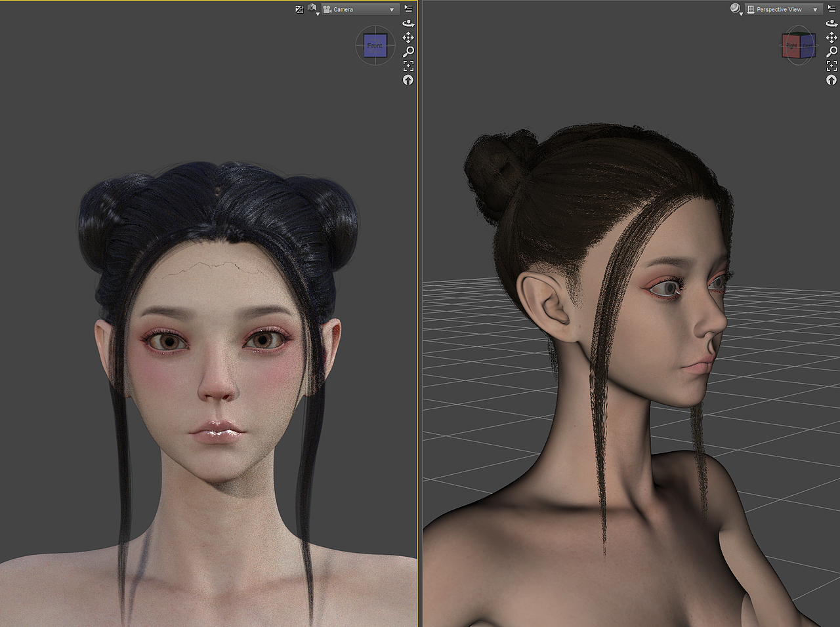Click pan control in Camera viewport

click(408, 37)
